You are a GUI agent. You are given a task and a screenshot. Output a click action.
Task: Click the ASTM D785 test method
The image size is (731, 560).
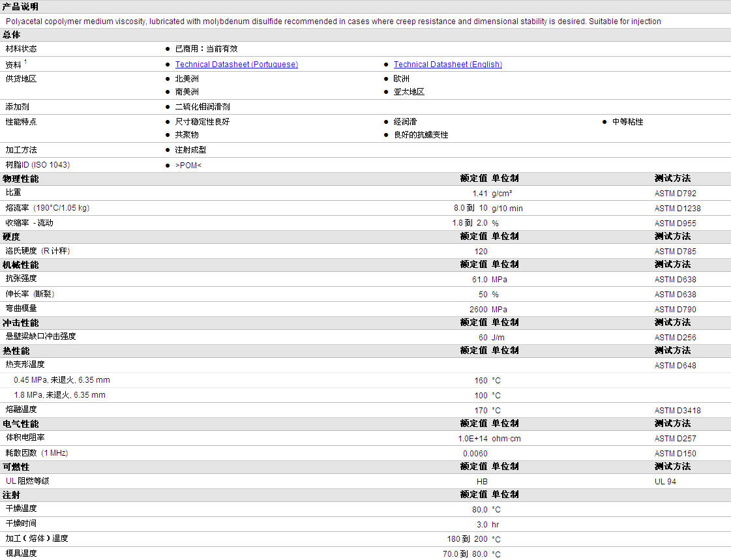click(x=675, y=251)
